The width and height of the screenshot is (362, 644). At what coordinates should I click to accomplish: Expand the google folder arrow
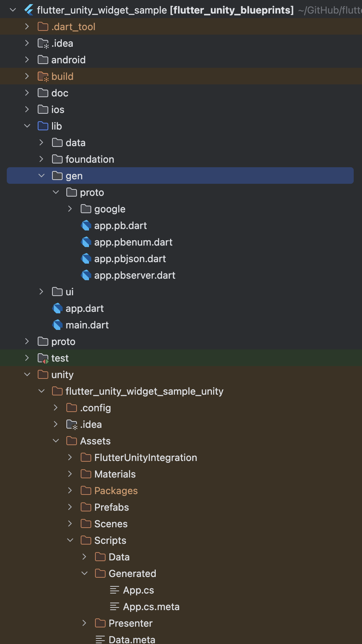(70, 209)
